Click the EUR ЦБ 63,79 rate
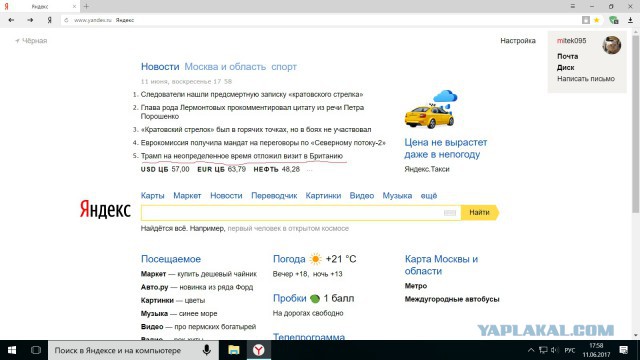The height and width of the screenshot is (360, 640). click(222, 169)
